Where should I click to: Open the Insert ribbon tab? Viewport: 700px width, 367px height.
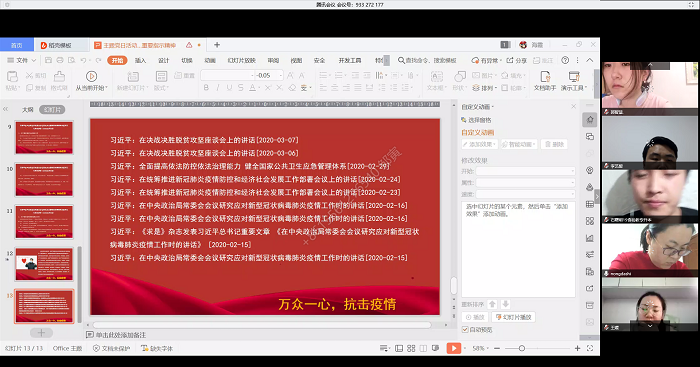tap(140, 60)
